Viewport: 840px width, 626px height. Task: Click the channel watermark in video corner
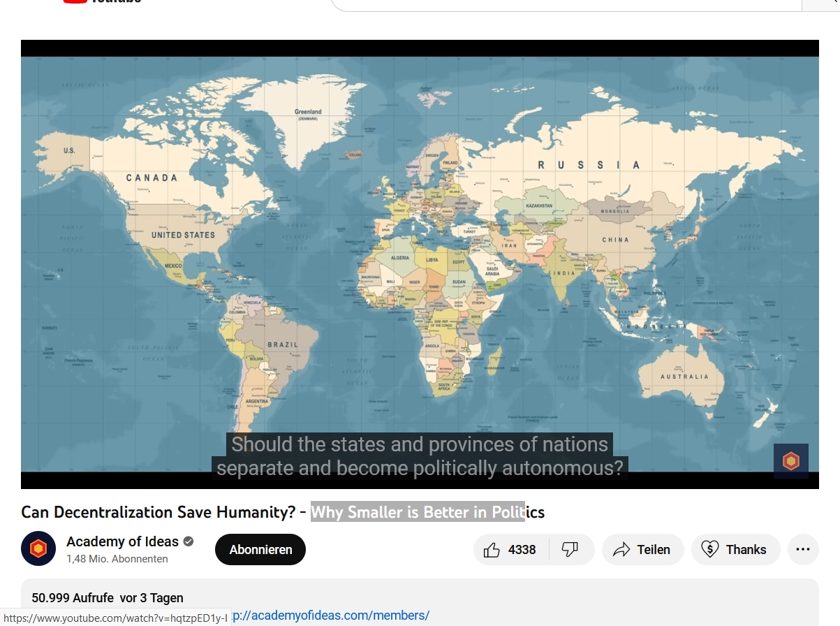790,461
